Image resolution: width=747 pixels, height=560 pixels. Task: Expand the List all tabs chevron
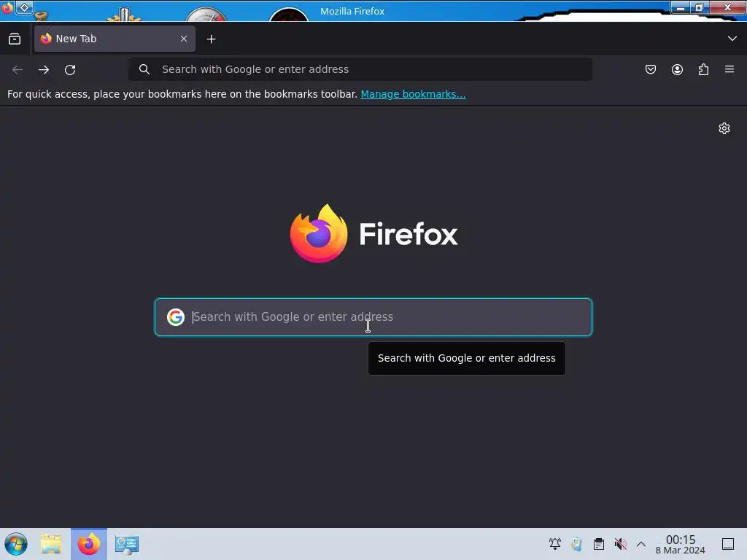(x=732, y=39)
